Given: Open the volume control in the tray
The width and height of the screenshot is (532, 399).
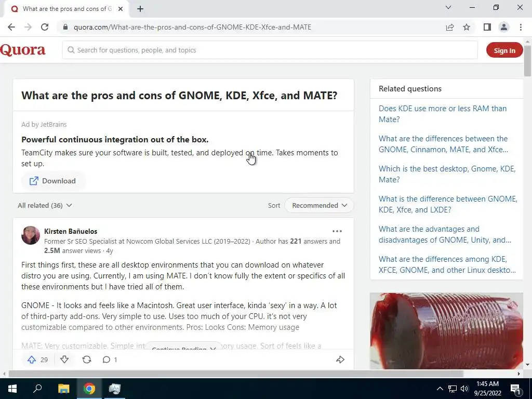Looking at the screenshot, I should pos(464,389).
